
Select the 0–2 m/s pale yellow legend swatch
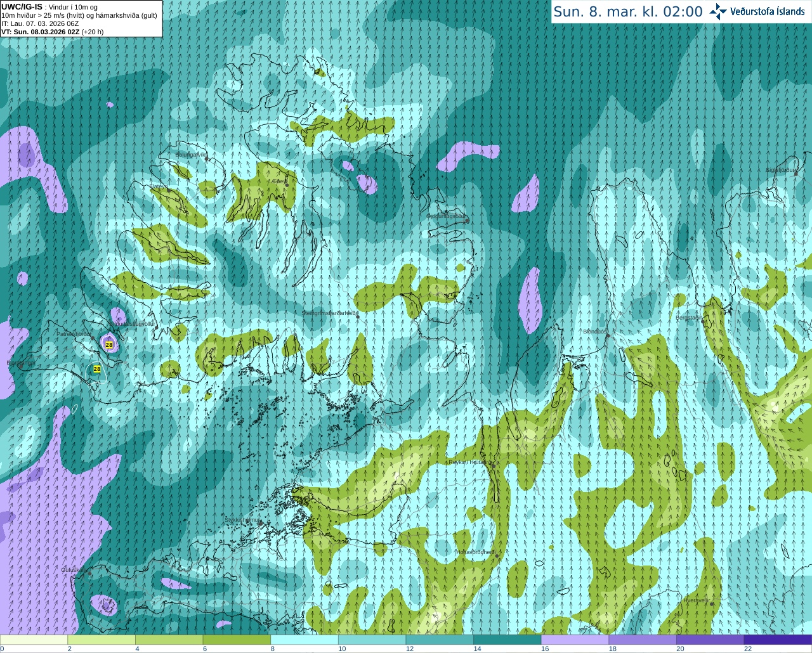tap(34, 640)
